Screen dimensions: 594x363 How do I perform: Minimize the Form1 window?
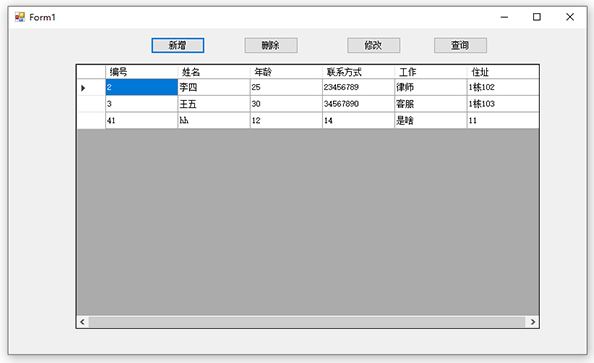pyautogui.click(x=504, y=17)
